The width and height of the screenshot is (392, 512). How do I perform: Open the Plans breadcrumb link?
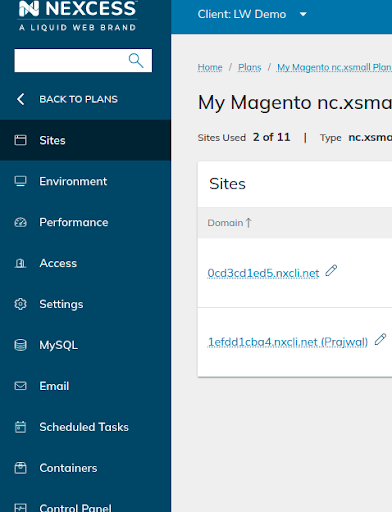tap(250, 67)
